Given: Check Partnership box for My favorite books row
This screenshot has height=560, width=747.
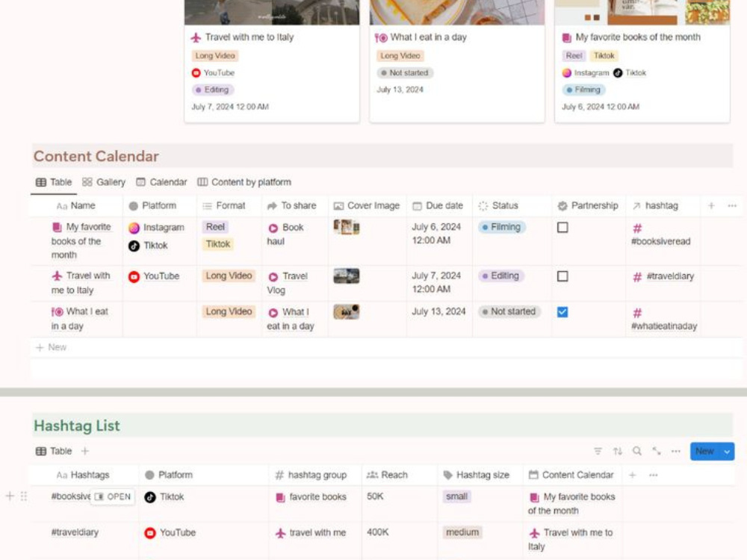Looking at the screenshot, I should (562, 228).
